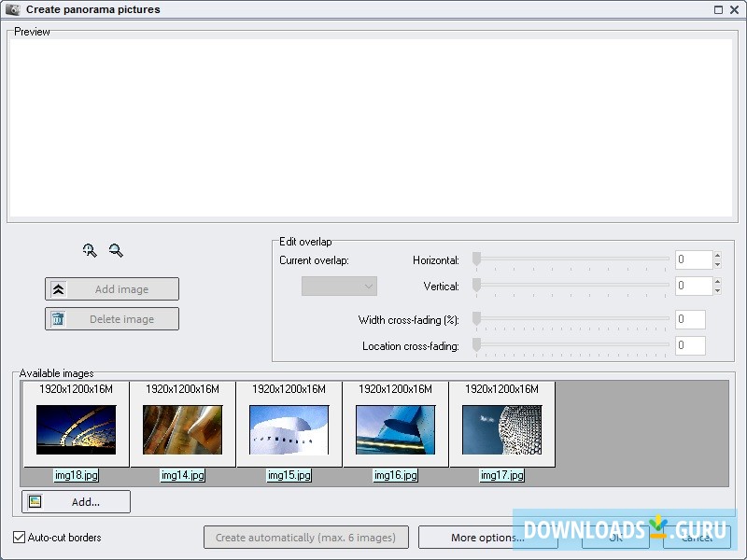This screenshot has height=560, width=747.
Task: Select the img17.jpg thumbnail
Action: 502,429
